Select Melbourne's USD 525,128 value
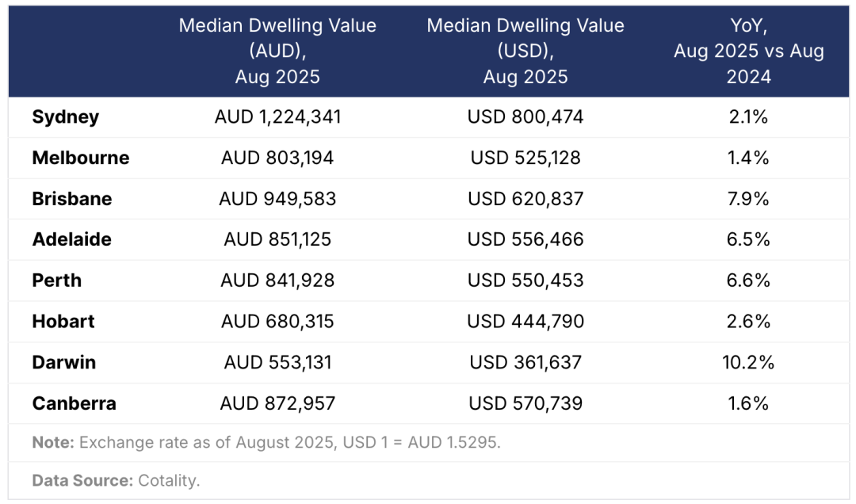The height and width of the screenshot is (504, 856). click(525, 158)
